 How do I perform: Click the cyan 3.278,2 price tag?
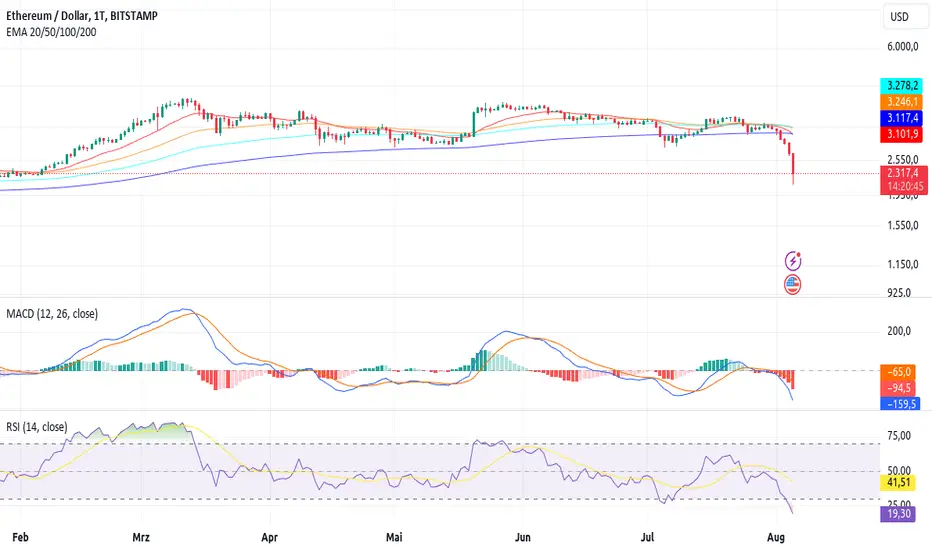point(902,86)
